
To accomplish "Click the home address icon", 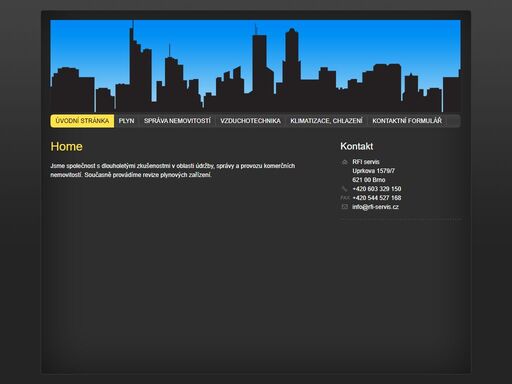I will tap(345, 162).
